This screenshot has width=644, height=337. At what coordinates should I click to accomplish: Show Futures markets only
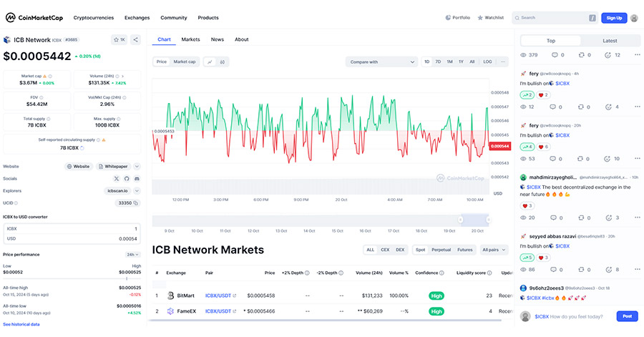[465, 250]
